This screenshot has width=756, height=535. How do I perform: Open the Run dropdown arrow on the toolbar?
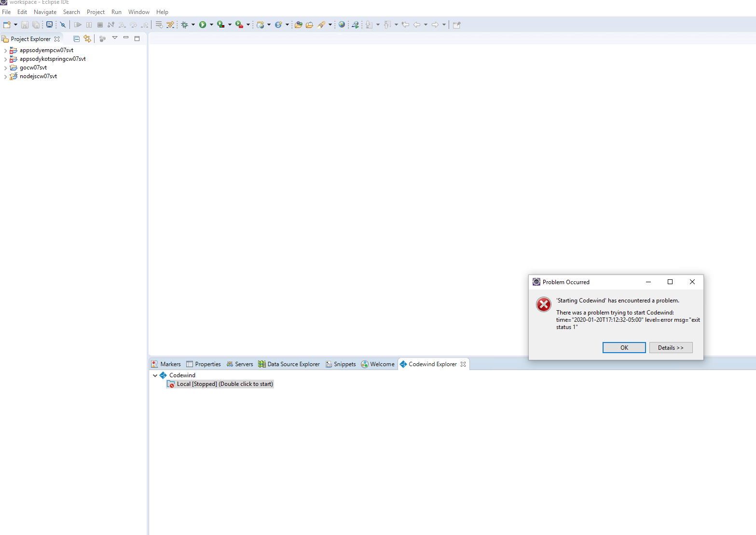(211, 25)
